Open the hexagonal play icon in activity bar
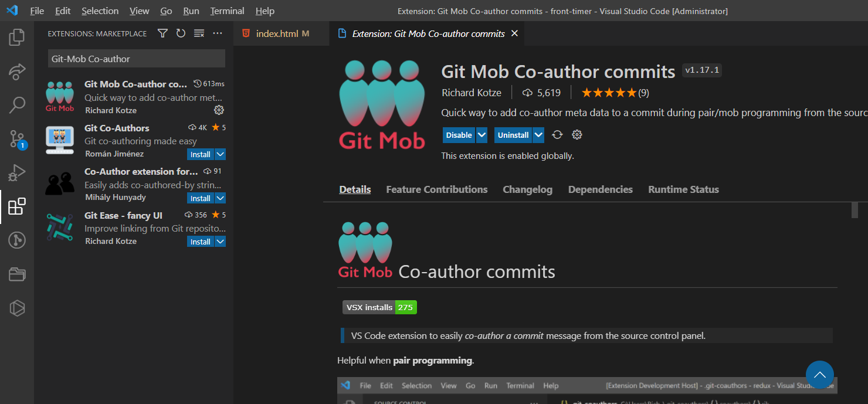Screen dimensions: 868x404 pyautogui.click(x=17, y=308)
